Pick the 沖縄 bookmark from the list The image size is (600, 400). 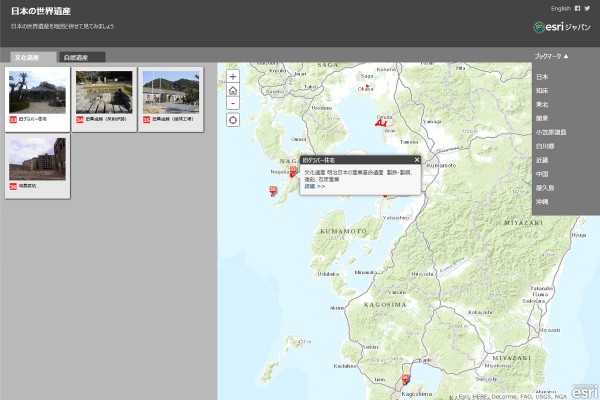pos(542,201)
